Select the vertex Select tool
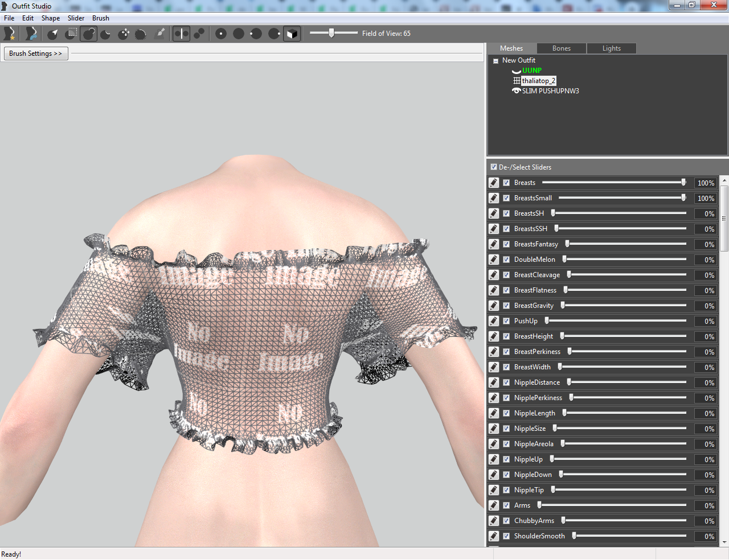Viewport: 729px width, 560px height. [x=53, y=34]
